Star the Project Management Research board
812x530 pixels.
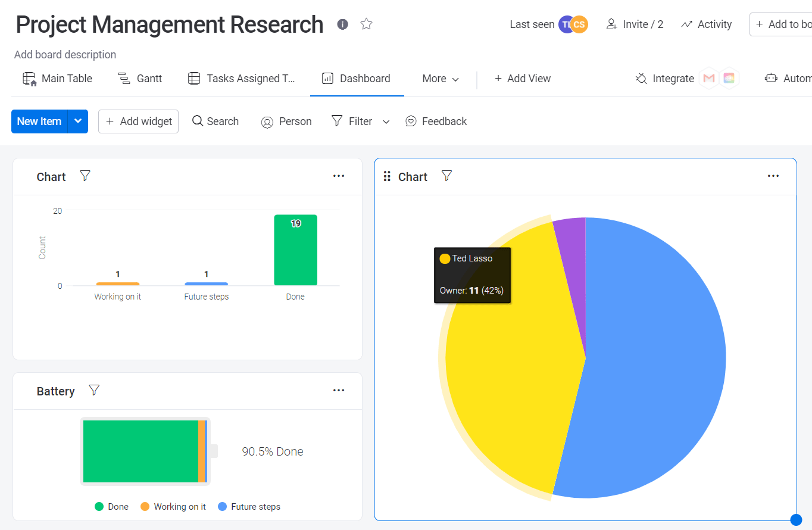tap(366, 24)
